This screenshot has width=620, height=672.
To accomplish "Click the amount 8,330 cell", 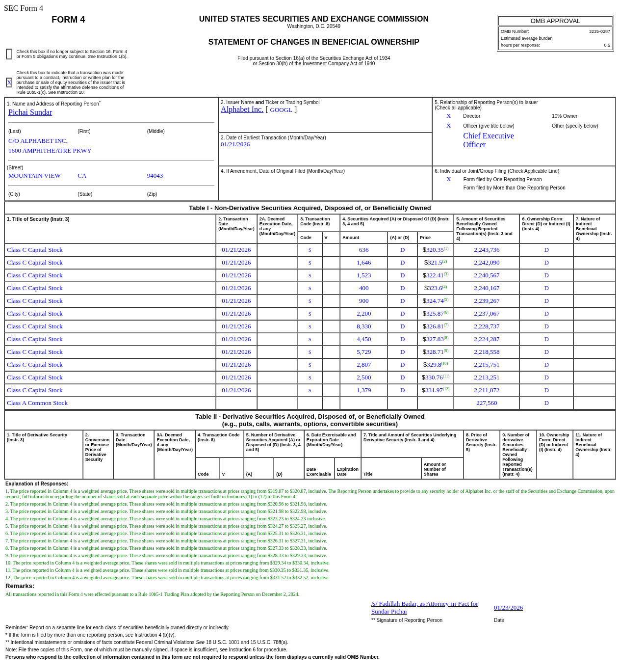I will (x=363, y=326).
